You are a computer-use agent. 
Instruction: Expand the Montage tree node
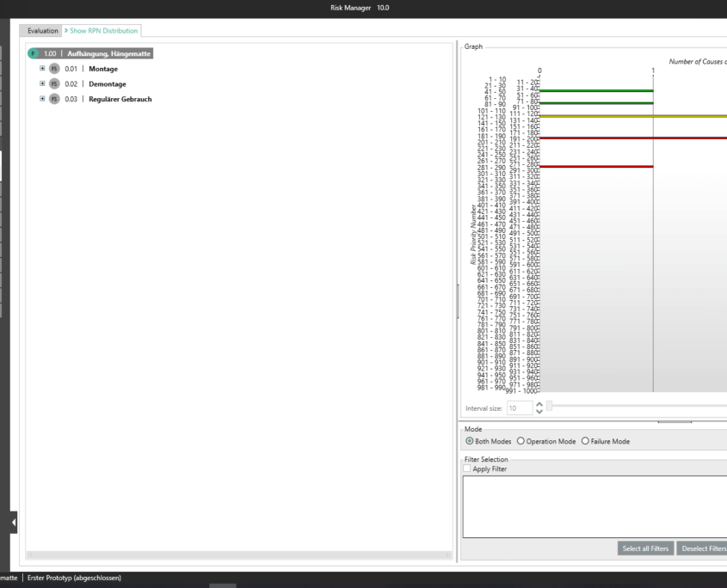42,69
